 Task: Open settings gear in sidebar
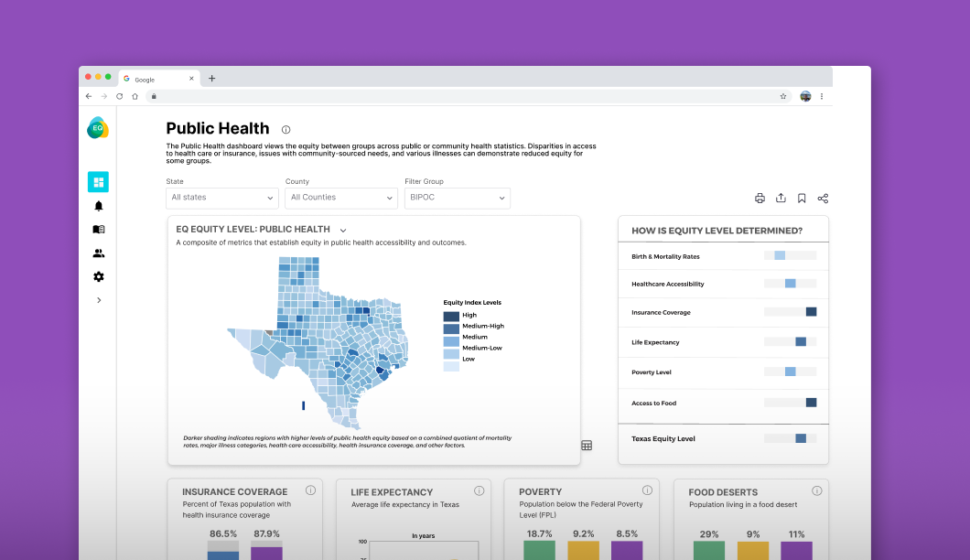point(98,277)
